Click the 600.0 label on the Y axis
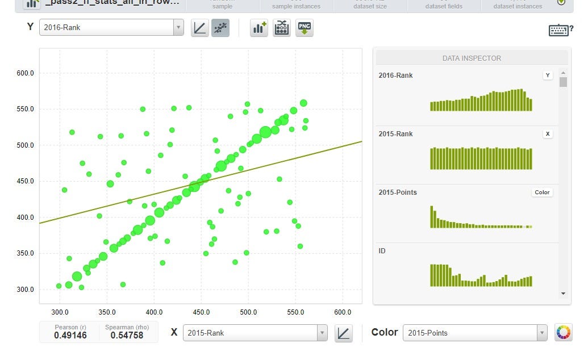This screenshot has width=588, height=364. (x=25, y=73)
